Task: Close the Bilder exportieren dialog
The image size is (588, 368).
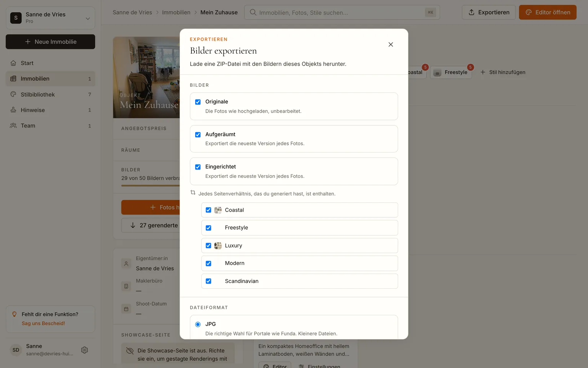Action: (390, 44)
